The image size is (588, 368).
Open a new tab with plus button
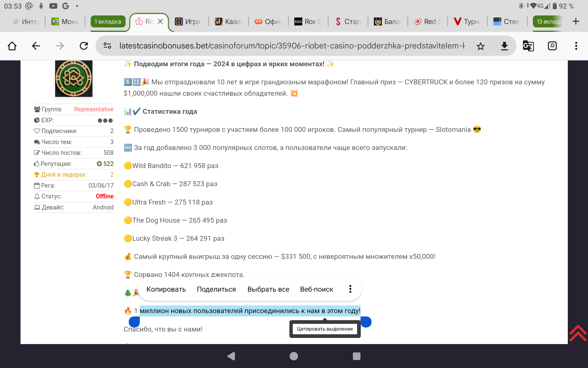tap(576, 21)
